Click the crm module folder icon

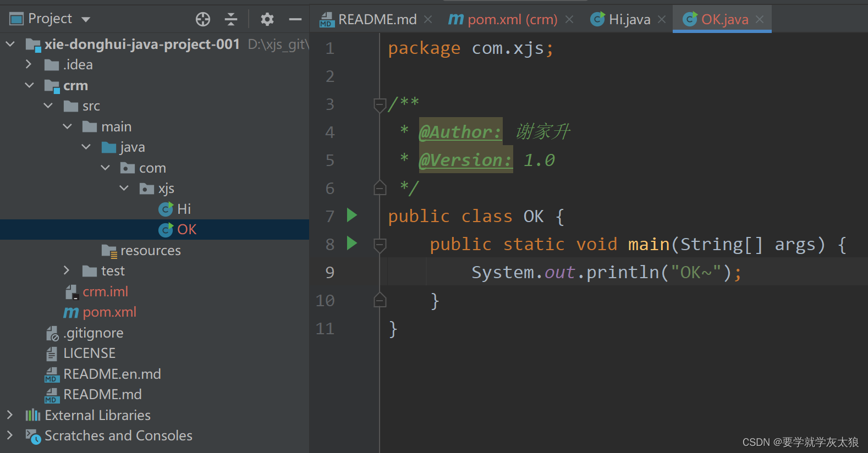[x=52, y=86]
